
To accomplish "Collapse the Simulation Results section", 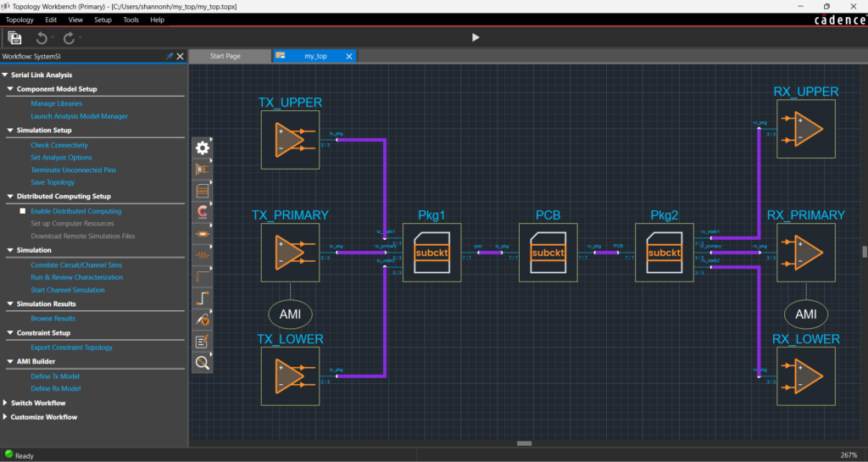I will point(10,303).
